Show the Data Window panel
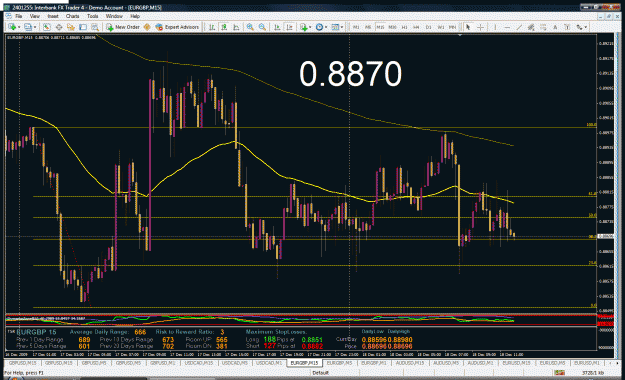625x380 pixels. tap(59, 27)
